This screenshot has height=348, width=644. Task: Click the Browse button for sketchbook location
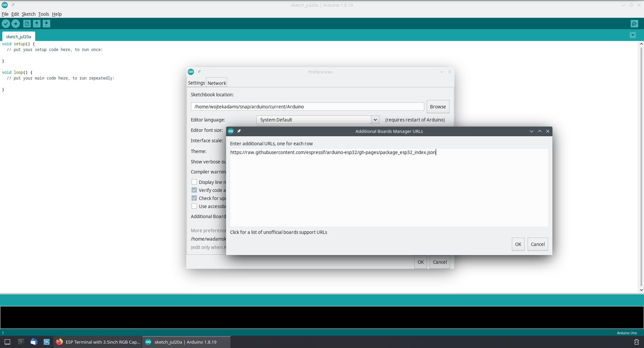(x=438, y=107)
